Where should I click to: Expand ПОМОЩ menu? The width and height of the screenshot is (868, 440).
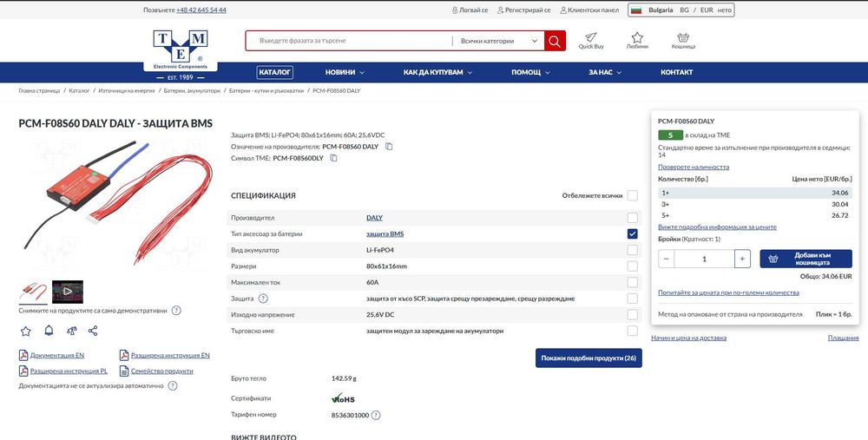tap(530, 73)
